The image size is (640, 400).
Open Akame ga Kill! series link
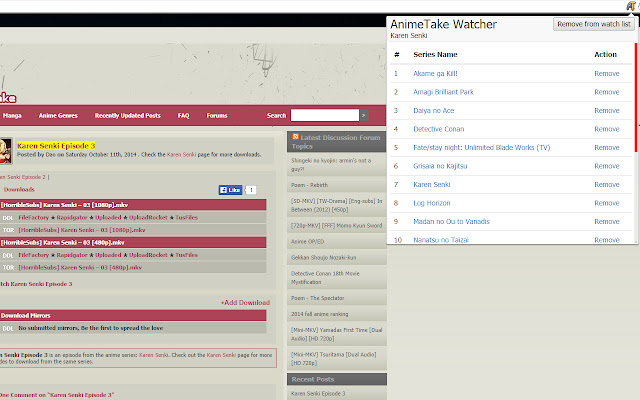pyautogui.click(x=435, y=73)
